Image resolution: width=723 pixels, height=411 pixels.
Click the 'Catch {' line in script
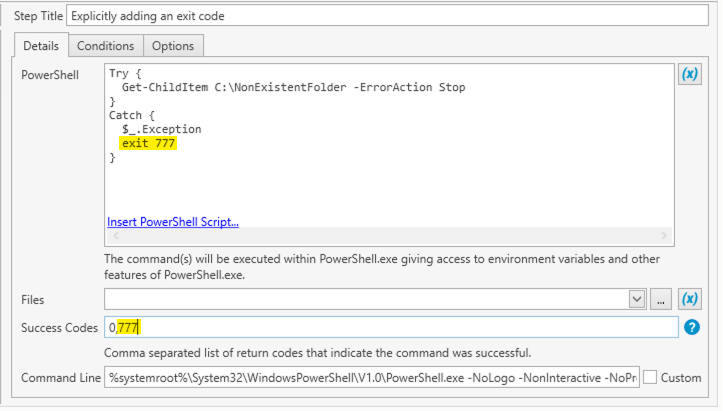(131, 115)
